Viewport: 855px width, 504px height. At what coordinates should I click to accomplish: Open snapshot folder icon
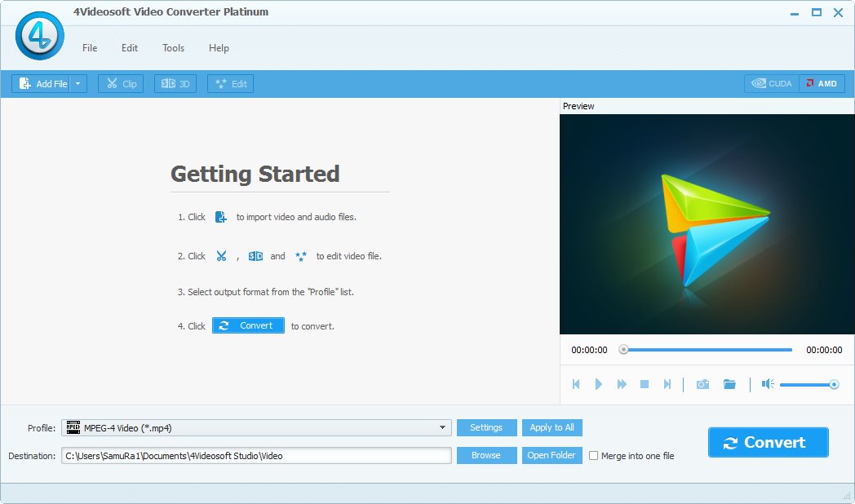[729, 384]
